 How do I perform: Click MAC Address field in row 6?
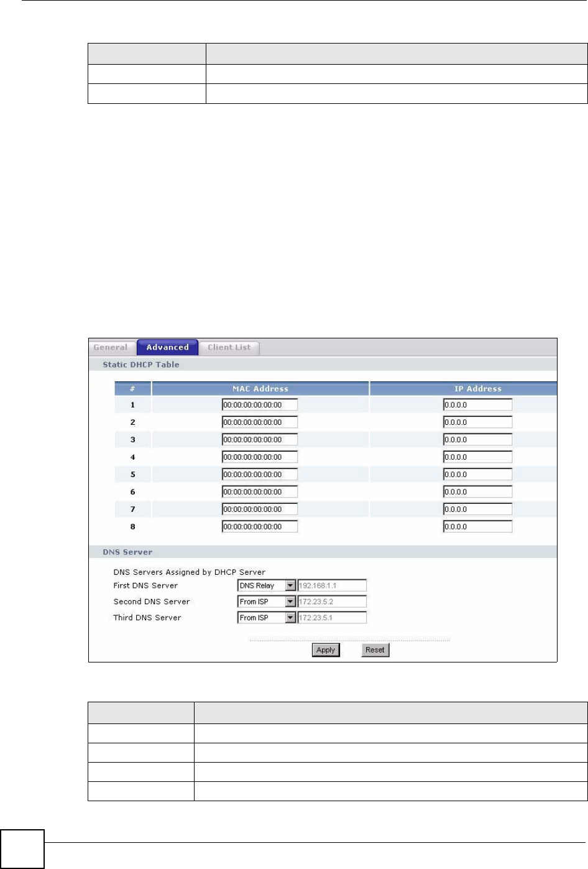pyautogui.click(x=260, y=492)
